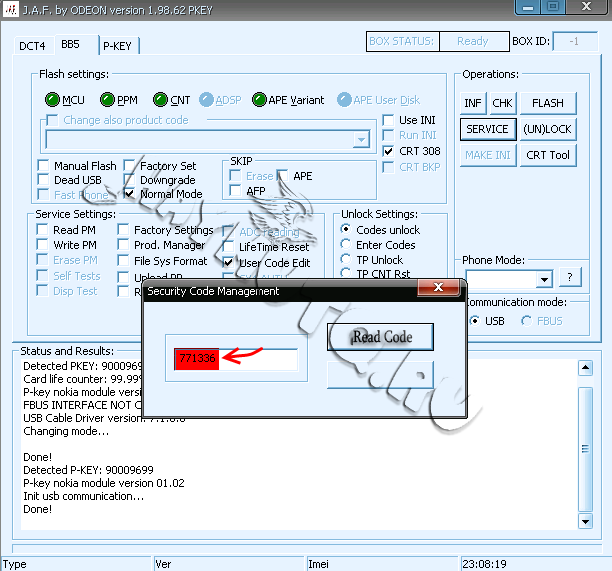Viewport: 612px width, 571px height.
Task: Toggle the CRT BKP checkbox
Action: pyautogui.click(x=388, y=167)
